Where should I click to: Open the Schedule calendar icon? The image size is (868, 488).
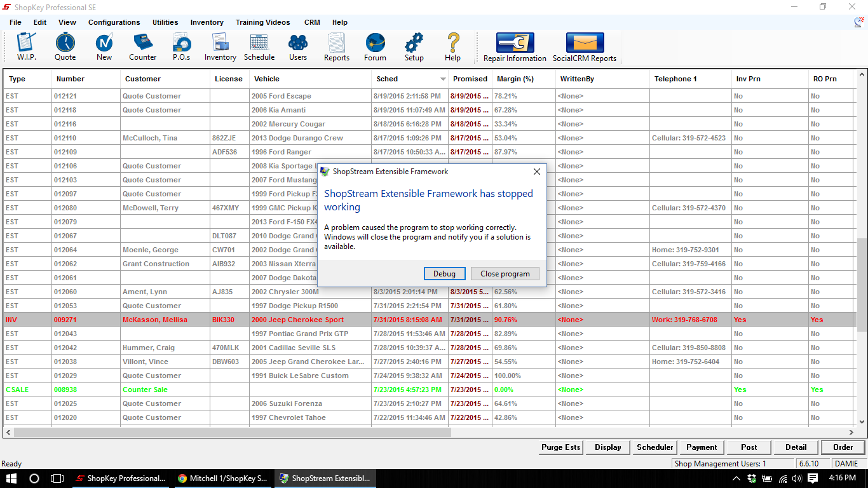[x=259, y=47]
